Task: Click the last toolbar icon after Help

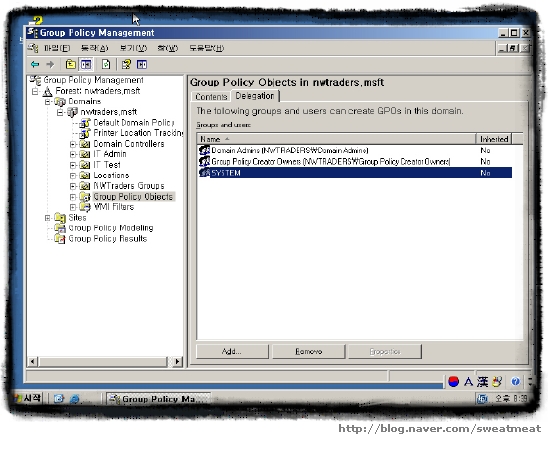Action: [142, 64]
